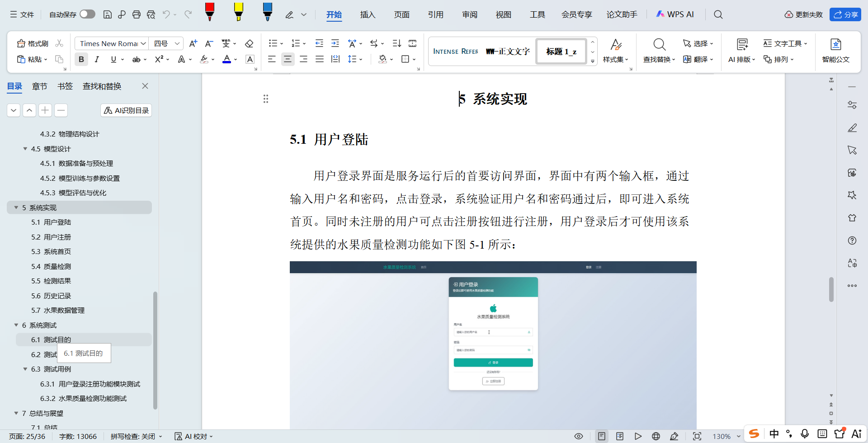868x443 pixels.
Task: Open the 查找替换 find and replace tool
Action: tap(659, 51)
